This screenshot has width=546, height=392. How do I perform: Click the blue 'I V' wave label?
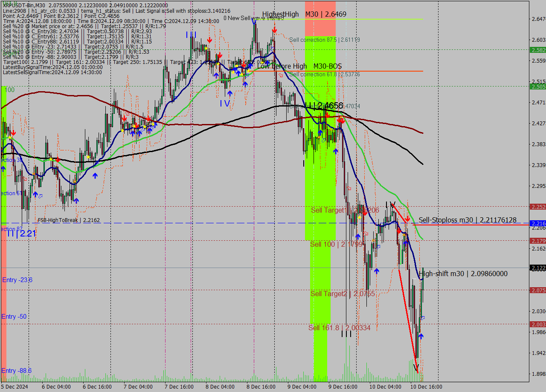click(225, 103)
